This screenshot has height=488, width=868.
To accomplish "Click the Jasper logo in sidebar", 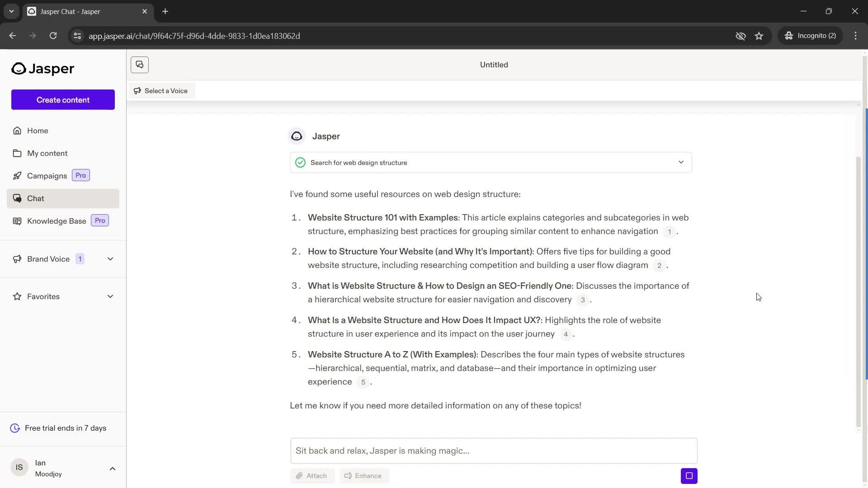I will point(43,69).
